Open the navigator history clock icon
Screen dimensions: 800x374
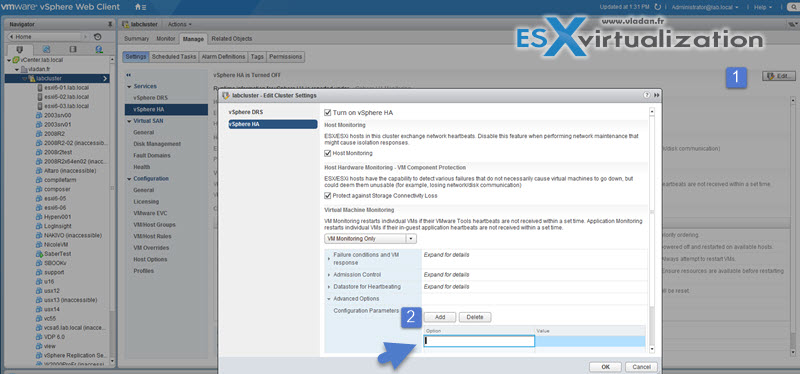97,37
